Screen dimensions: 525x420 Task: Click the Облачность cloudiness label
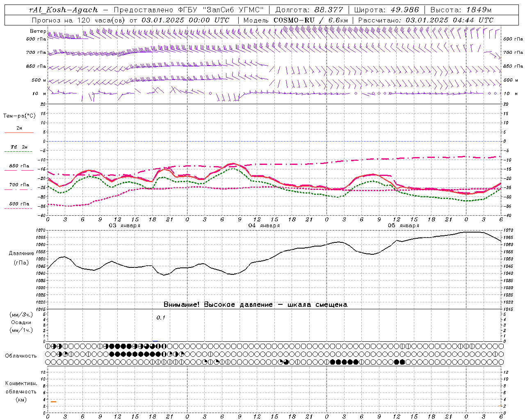21,356
